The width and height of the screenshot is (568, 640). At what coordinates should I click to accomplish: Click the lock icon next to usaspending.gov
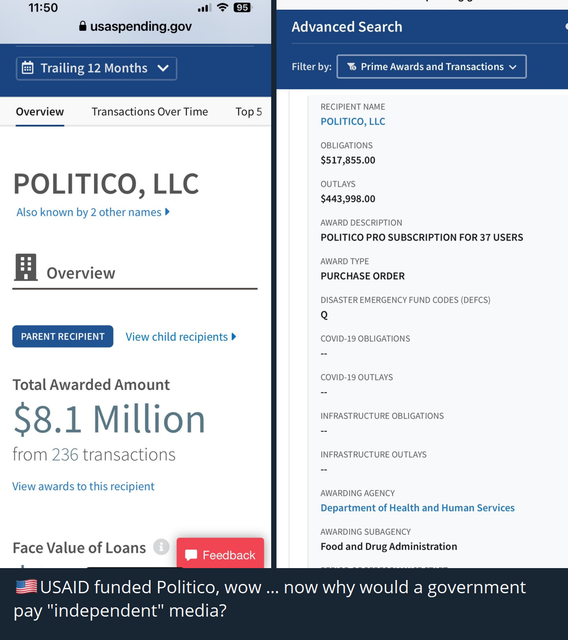click(x=82, y=26)
